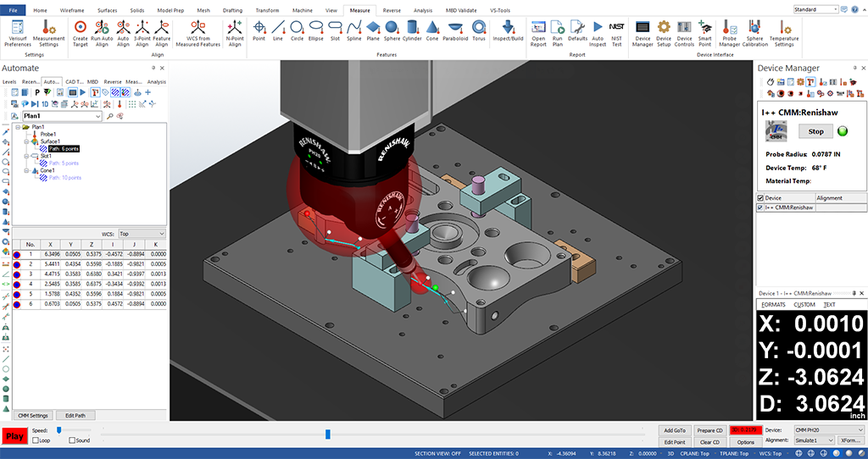Select the Create Target tool
This screenshot has width=868, height=459.
point(81,33)
